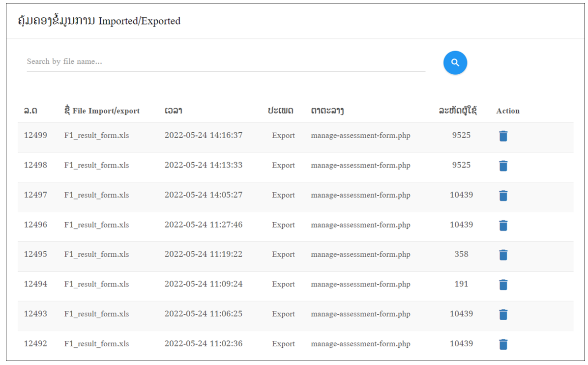
Task: Click timestamp 2022-05-24 11:09:24
Action: click(204, 284)
